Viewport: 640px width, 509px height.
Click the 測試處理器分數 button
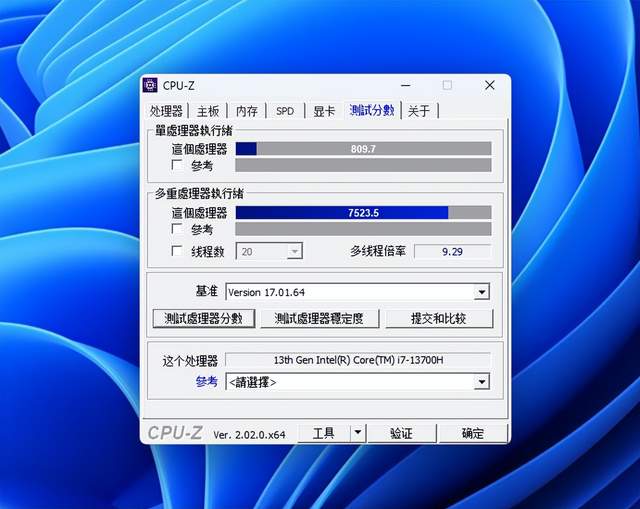click(204, 318)
